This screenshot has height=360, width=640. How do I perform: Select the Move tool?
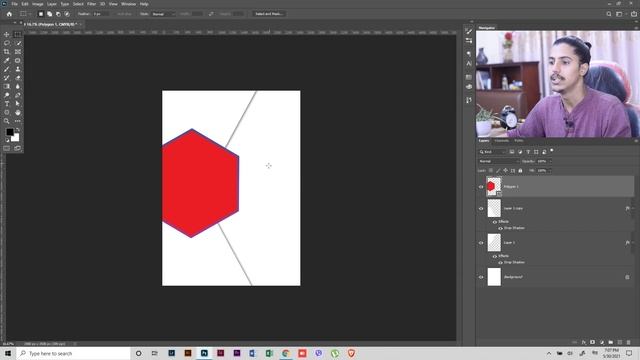(x=7, y=34)
